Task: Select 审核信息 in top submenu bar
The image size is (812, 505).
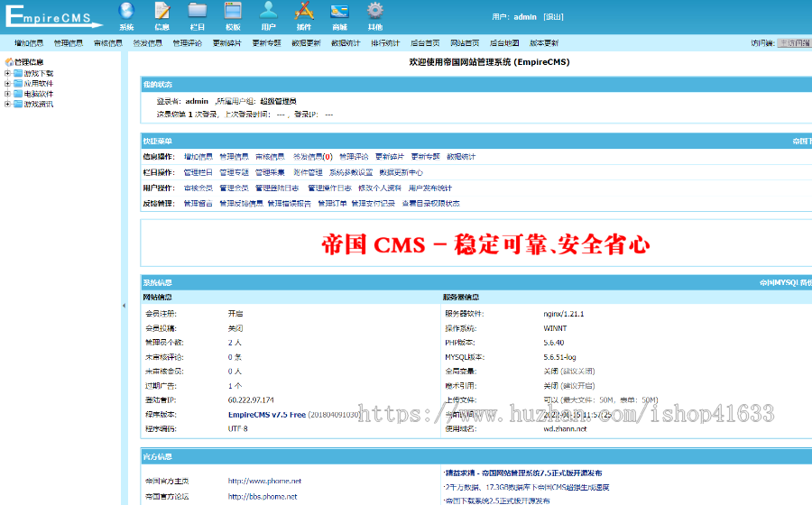Action: coord(108,43)
